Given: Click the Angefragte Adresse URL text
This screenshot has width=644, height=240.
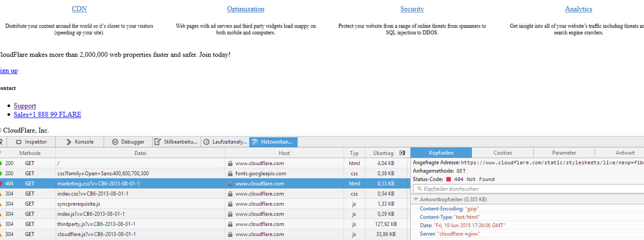Looking at the screenshot, I should point(552,162).
